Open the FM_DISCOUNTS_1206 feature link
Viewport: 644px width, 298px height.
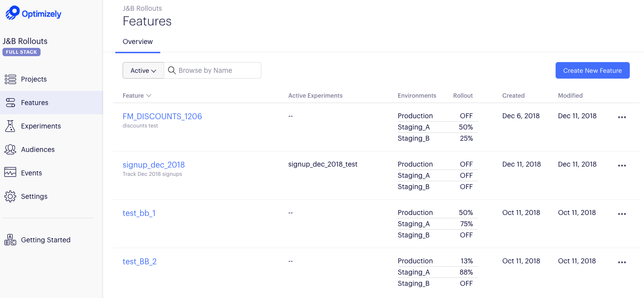(162, 116)
